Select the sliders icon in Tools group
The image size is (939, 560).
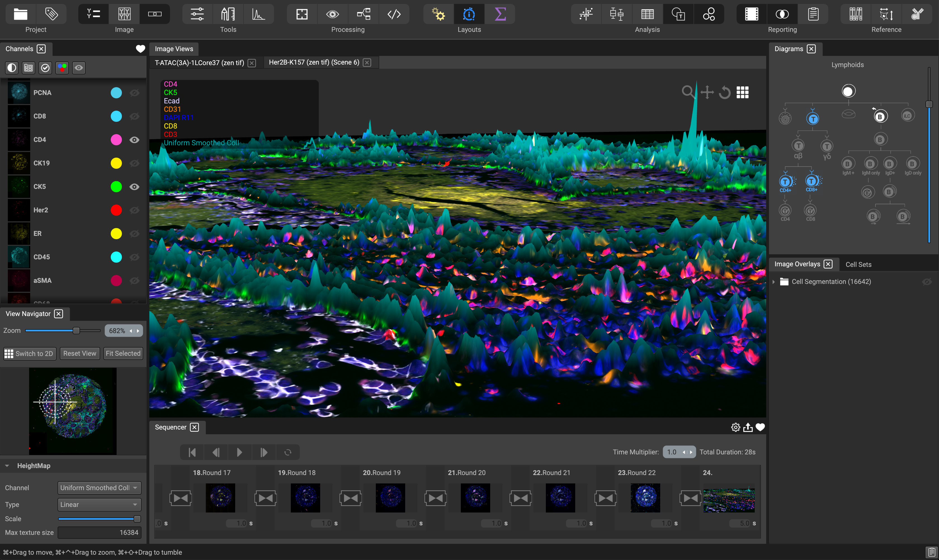197,14
